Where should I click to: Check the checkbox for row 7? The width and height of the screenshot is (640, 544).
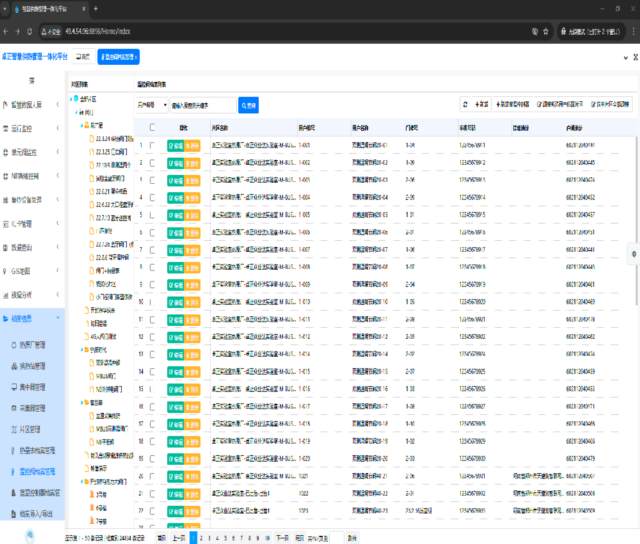pos(152,250)
